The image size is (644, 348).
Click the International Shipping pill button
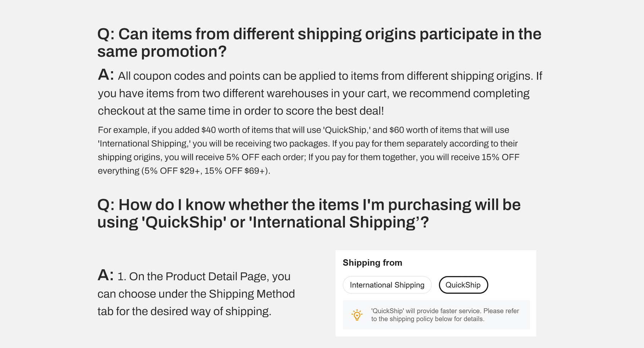(x=387, y=285)
